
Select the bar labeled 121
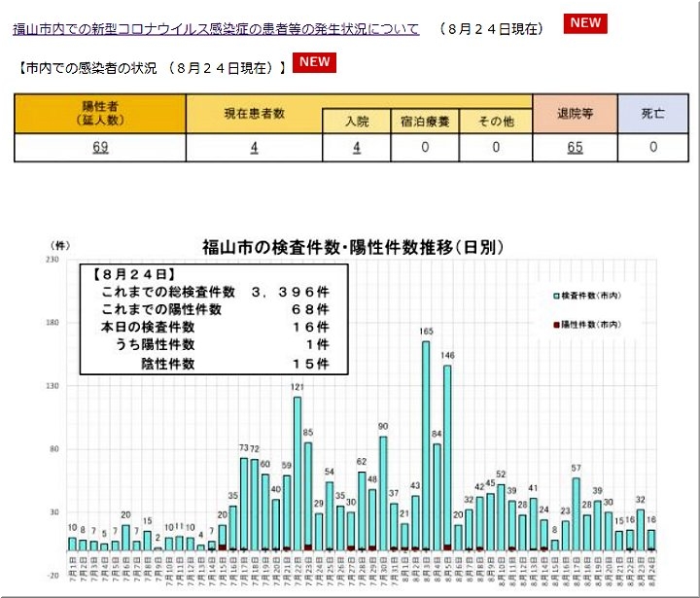[x=297, y=475]
